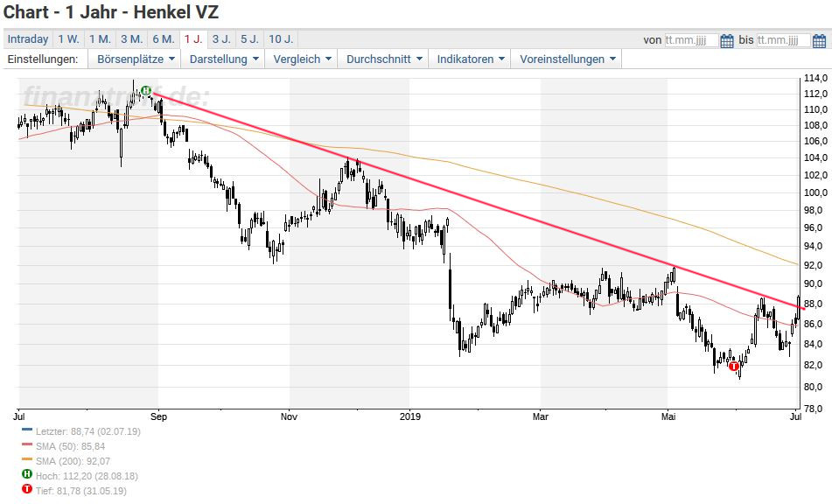Click the green H icon in legend
This screenshot has height=504, width=832.
(x=27, y=474)
